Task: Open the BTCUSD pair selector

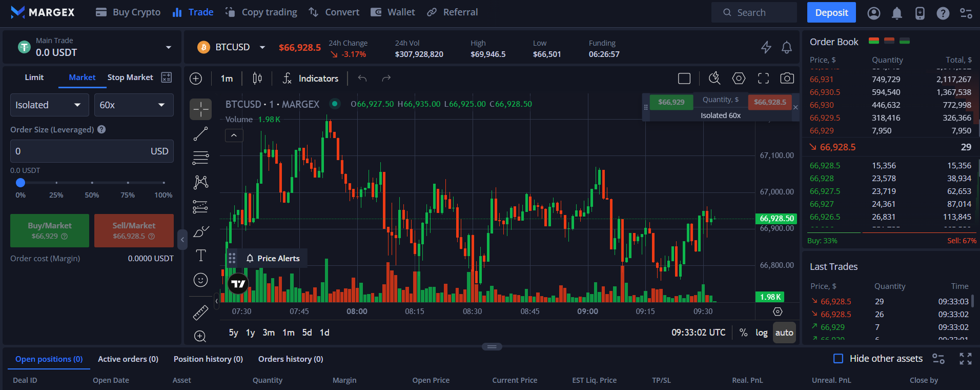Action: pos(232,47)
